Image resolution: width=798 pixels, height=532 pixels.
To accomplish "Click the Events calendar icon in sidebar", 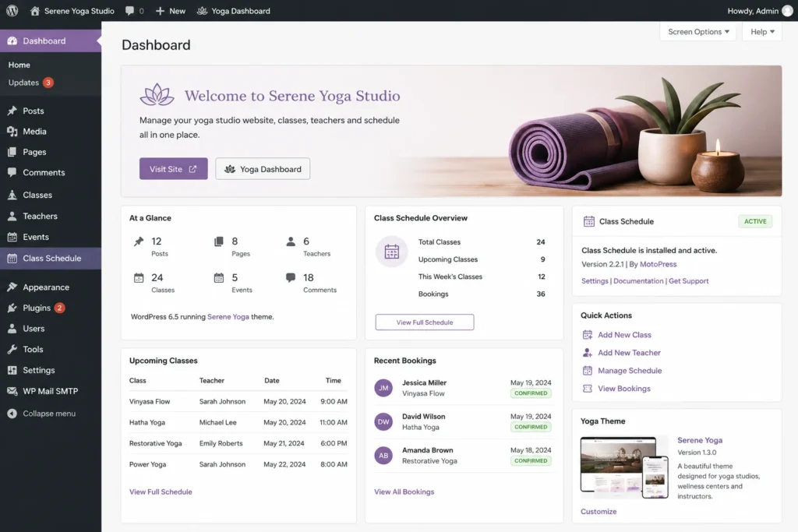I will pyautogui.click(x=12, y=237).
